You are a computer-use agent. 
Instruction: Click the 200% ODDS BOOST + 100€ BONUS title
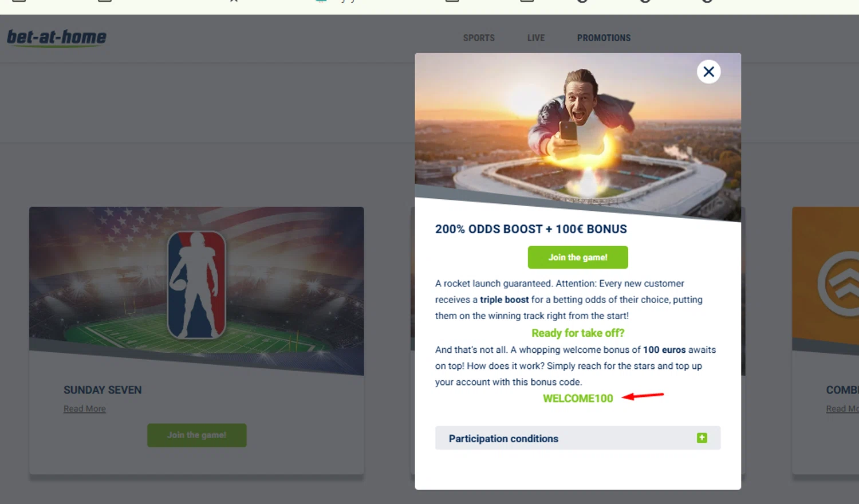click(x=531, y=229)
